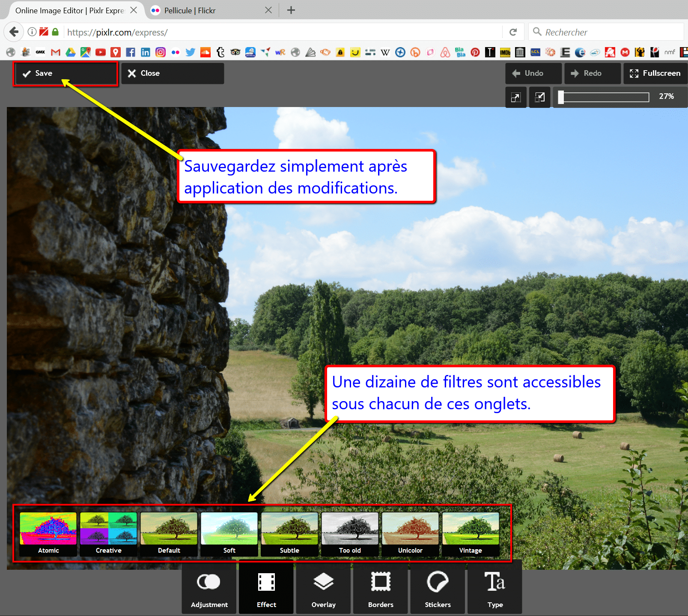Open the SoundCloud bookmark
This screenshot has width=688, height=616.
(206, 52)
